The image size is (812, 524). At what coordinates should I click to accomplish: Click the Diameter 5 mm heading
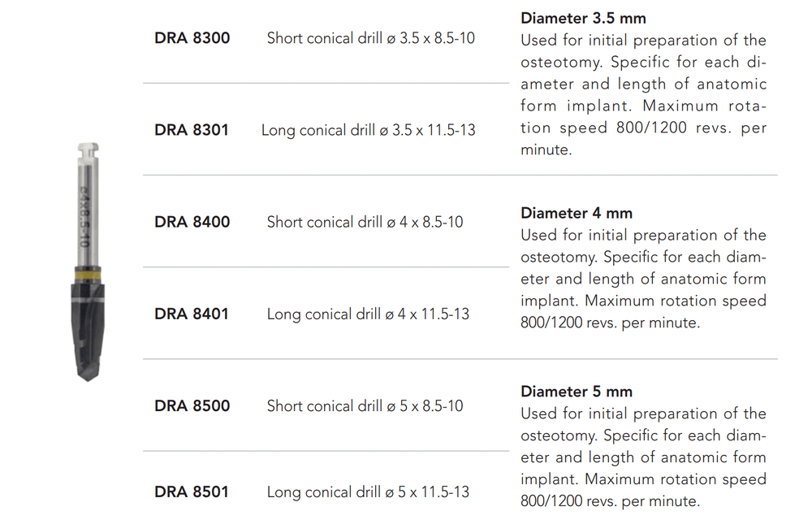(x=576, y=392)
